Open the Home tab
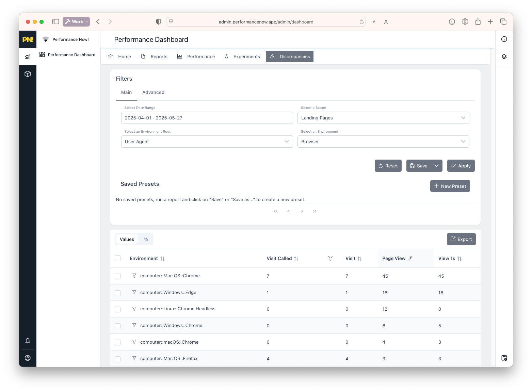Image resolution: width=532 pixels, height=392 pixels. coord(119,56)
